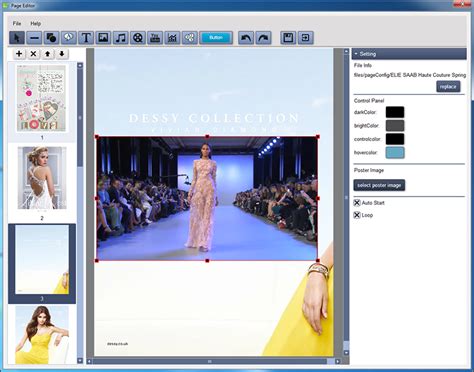The width and height of the screenshot is (474, 372).
Task: Insert an image with the picture tool
Action: 103,38
